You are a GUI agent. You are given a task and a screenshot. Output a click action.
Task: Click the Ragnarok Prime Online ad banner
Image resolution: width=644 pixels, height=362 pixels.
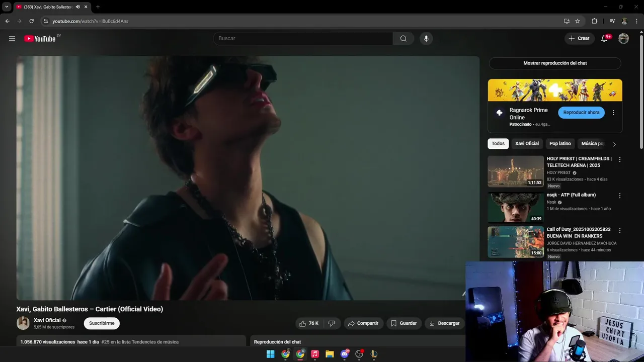[555, 90]
